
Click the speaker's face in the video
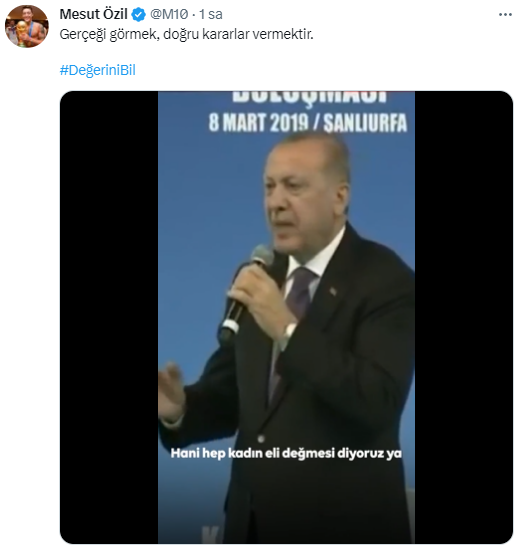301,197
